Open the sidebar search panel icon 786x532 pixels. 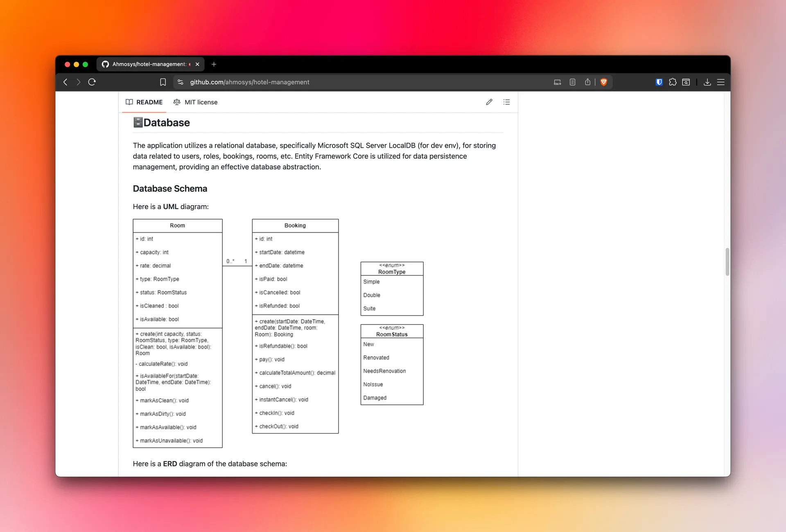click(x=686, y=82)
